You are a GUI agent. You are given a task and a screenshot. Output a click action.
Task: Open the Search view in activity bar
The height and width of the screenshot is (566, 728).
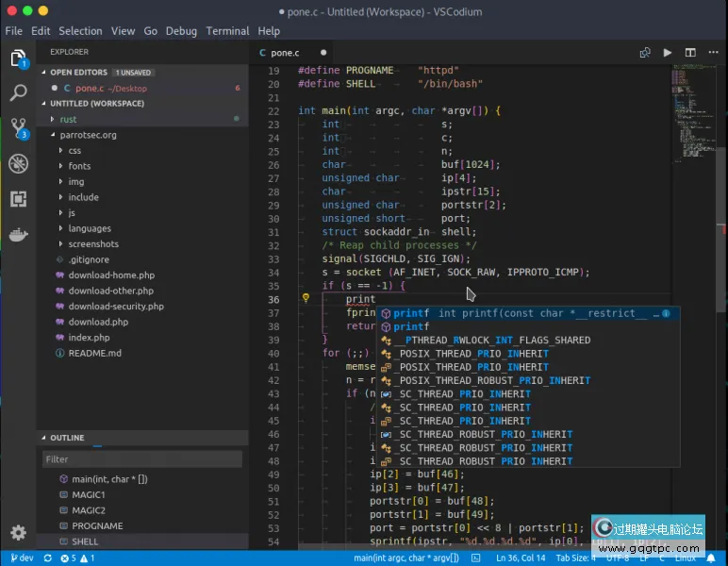[18, 92]
